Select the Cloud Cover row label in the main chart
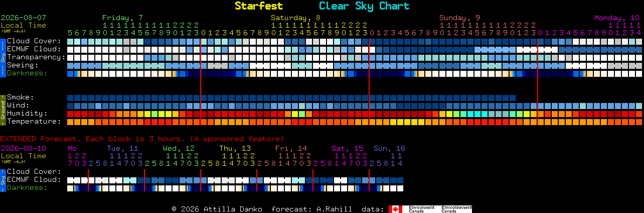 [x=34, y=41]
